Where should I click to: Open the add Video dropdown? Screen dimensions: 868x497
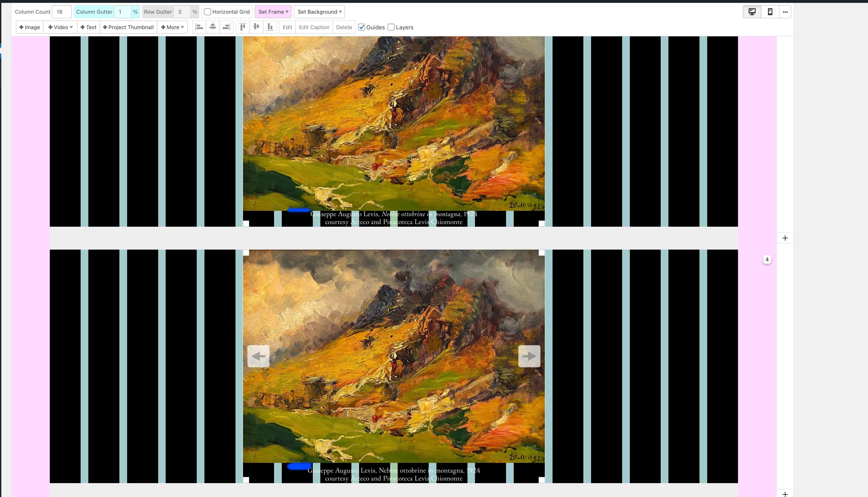click(60, 27)
